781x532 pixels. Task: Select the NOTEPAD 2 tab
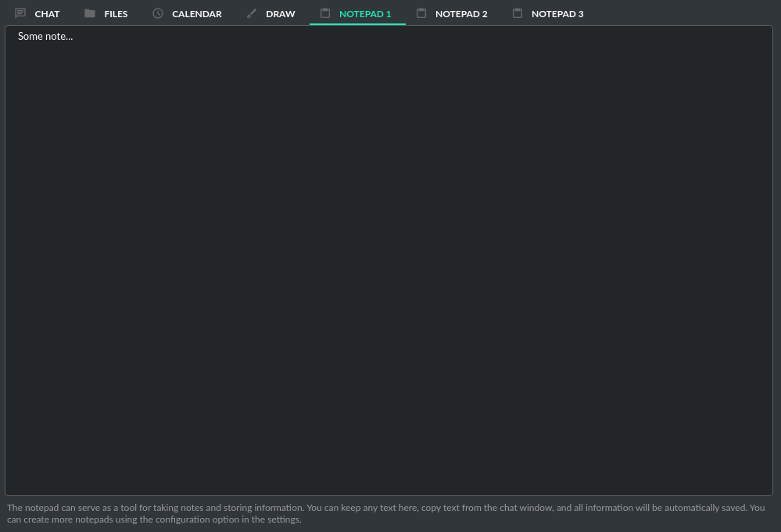tap(461, 13)
